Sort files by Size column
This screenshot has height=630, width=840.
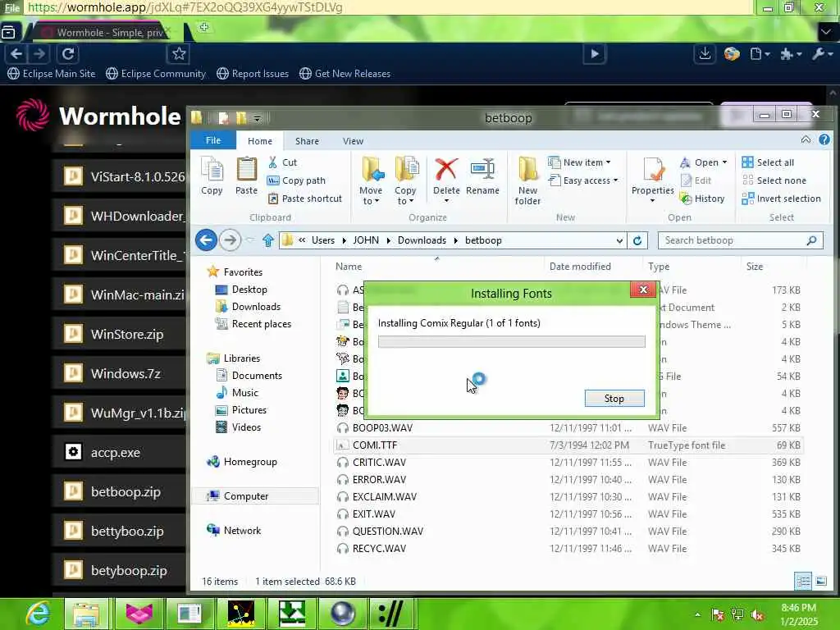point(755,267)
